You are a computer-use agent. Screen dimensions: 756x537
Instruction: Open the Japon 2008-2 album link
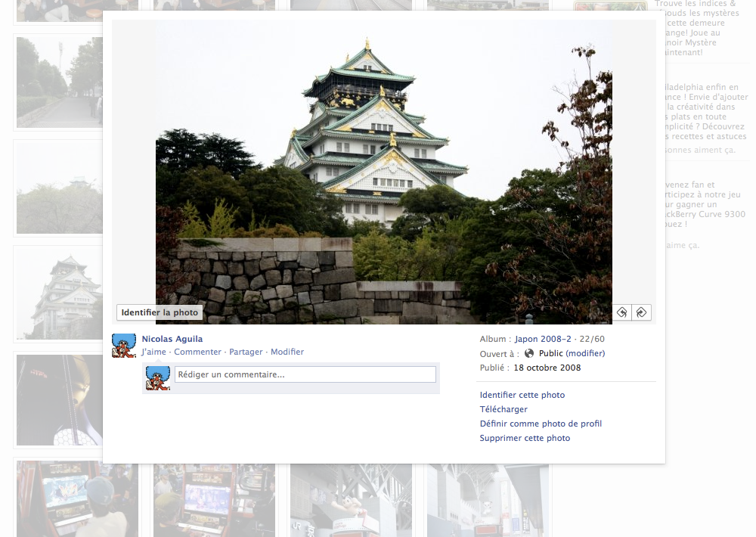[543, 339]
